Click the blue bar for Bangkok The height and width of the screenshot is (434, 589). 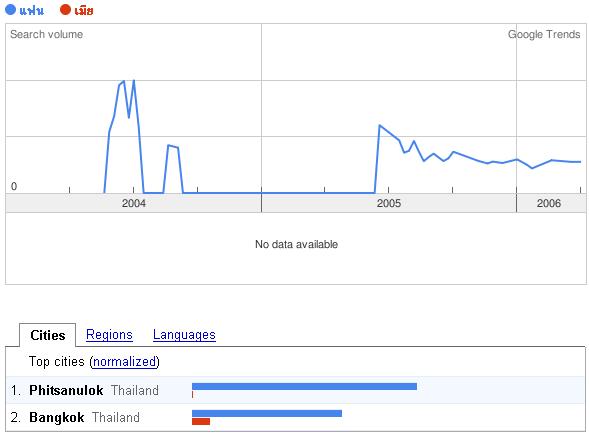(267, 413)
